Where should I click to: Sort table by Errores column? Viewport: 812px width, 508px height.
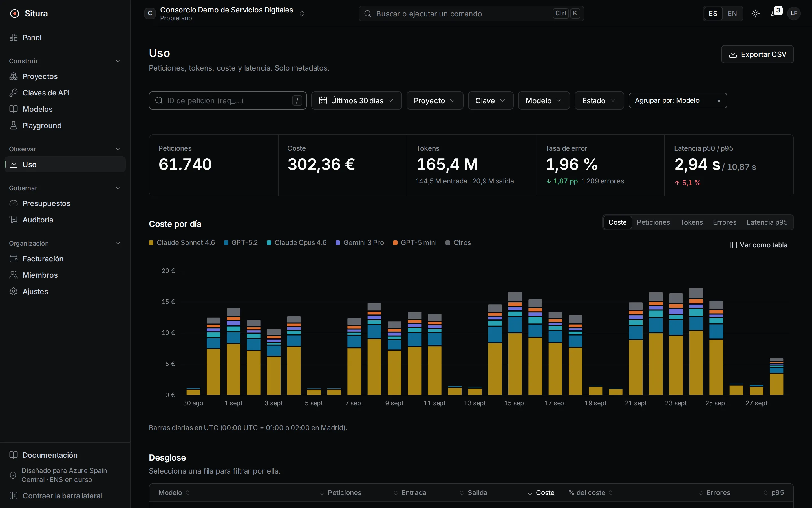[714, 492]
